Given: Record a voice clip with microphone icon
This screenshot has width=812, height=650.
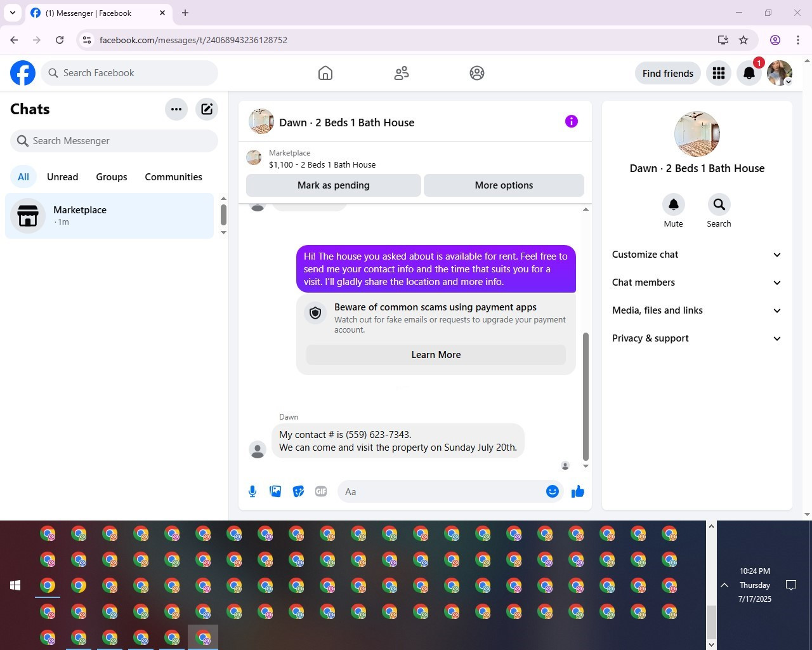Looking at the screenshot, I should (252, 491).
